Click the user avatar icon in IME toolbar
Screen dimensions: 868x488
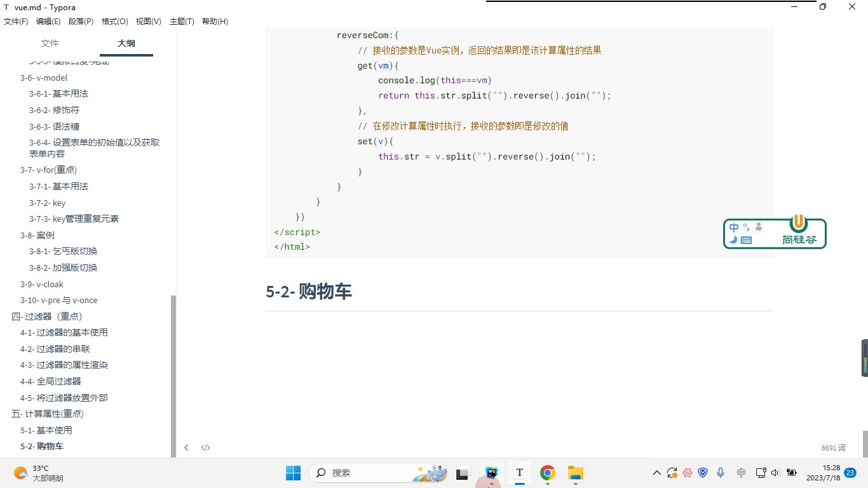[x=759, y=227]
